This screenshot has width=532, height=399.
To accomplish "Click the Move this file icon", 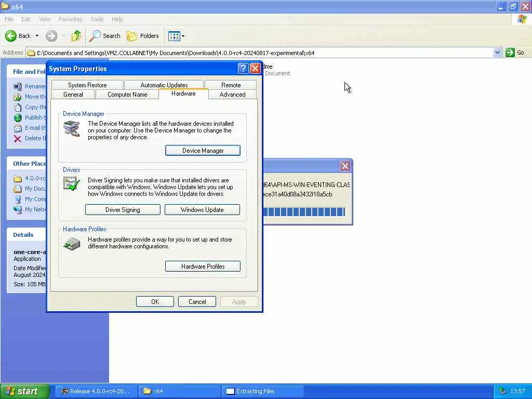I will point(18,97).
